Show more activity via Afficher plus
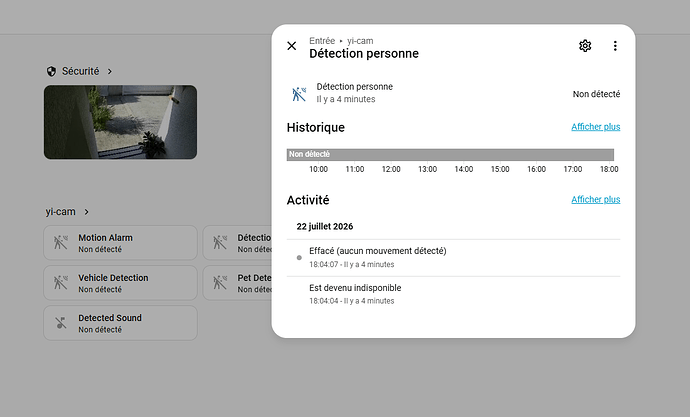This screenshot has height=417, width=690. pyautogui.click(x=595, y=199)
